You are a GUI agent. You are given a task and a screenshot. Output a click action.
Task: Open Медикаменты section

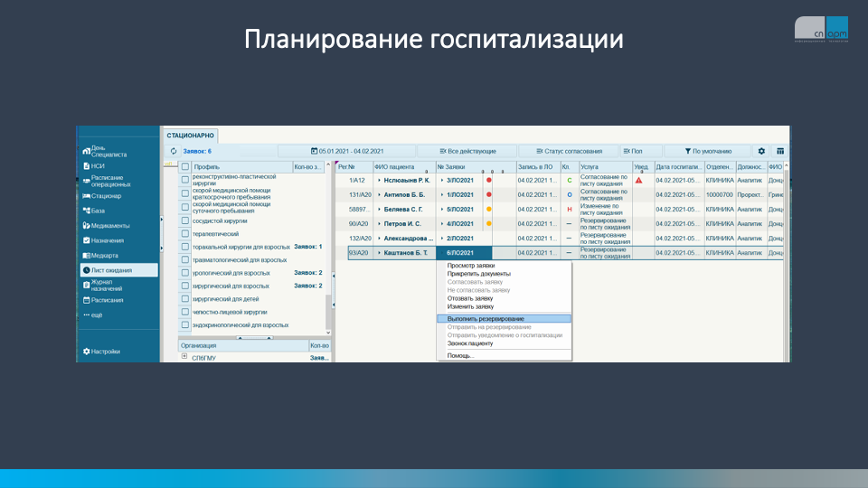pos(106,226)
